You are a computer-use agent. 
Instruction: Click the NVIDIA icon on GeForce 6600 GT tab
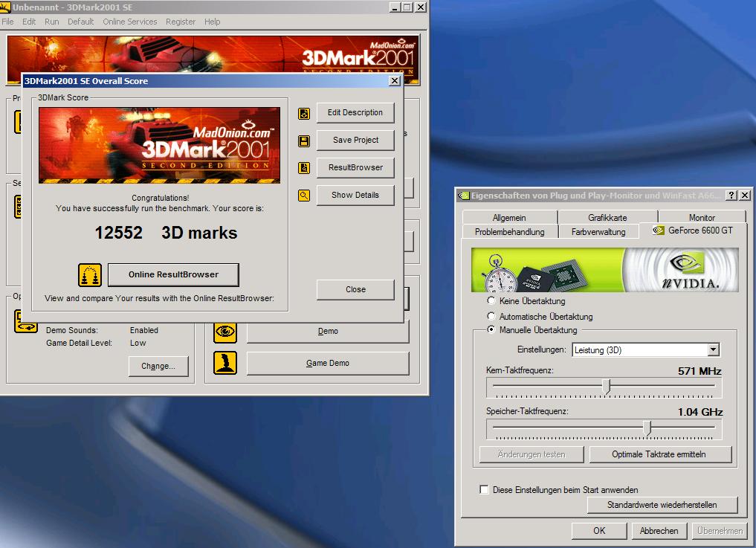[x=658, y=231]
